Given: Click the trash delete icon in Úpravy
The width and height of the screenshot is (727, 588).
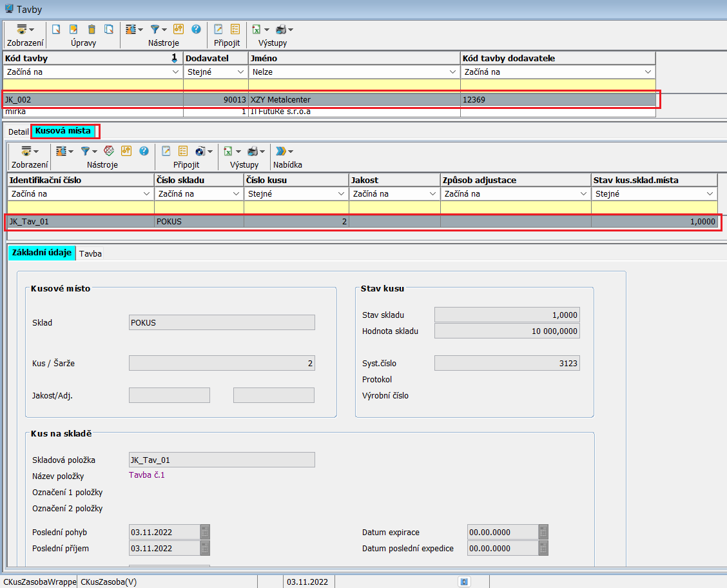Looking at the screenshot, I should pos(92,29).
